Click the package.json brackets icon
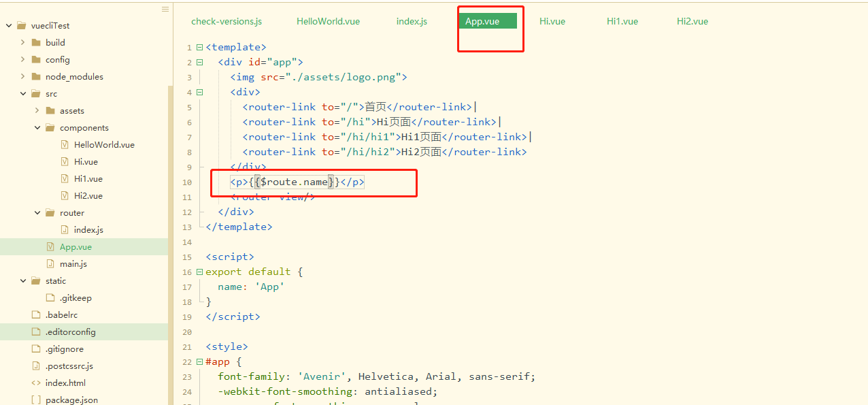Viewport: 868px width, 405px height. click(36, 400)
